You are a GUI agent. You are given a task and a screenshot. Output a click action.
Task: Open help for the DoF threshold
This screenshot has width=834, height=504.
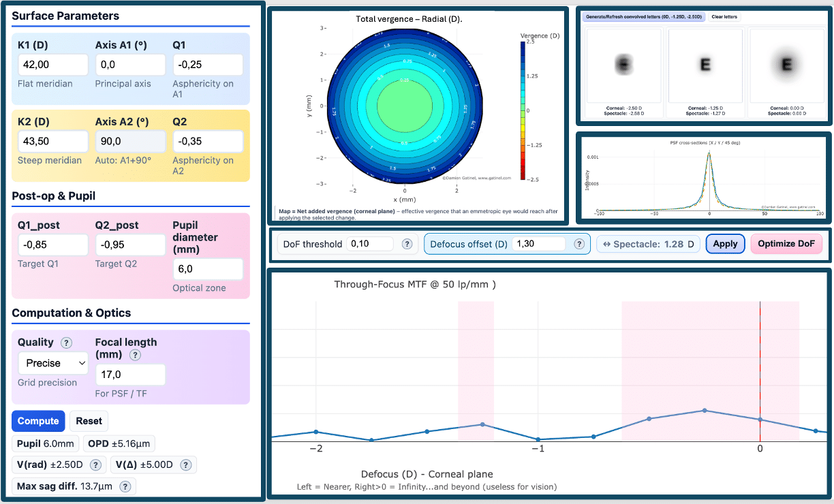(407, 244)
